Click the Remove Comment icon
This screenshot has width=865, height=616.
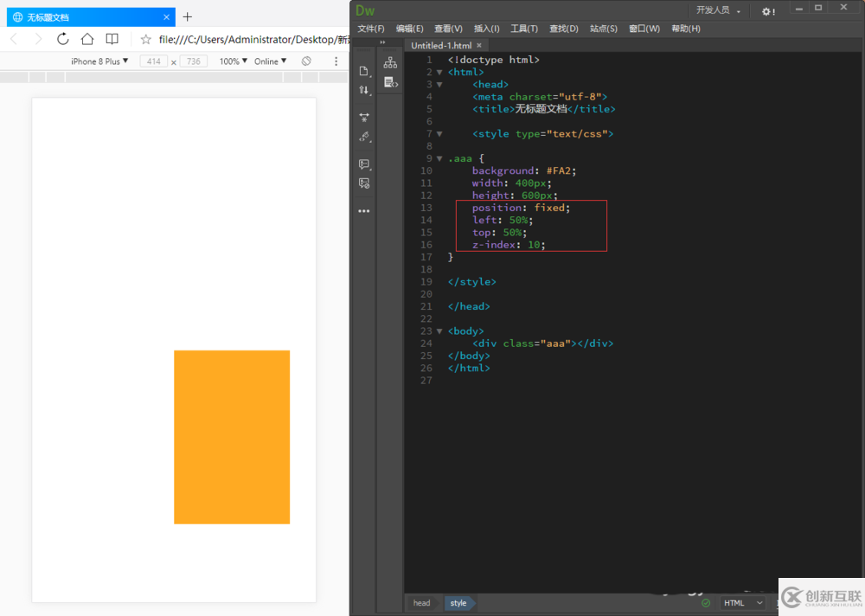coord(364,183)
